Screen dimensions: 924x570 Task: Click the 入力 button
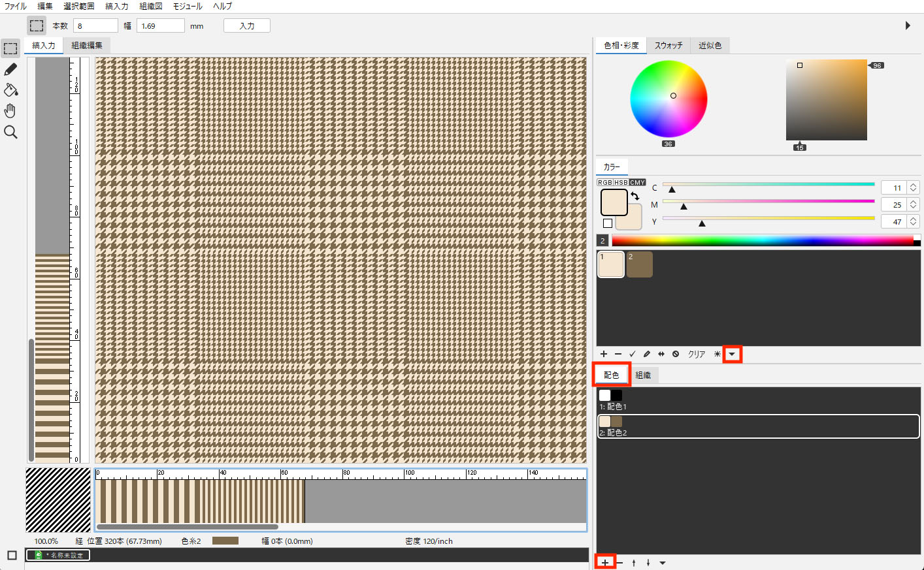tap(247, 26)
